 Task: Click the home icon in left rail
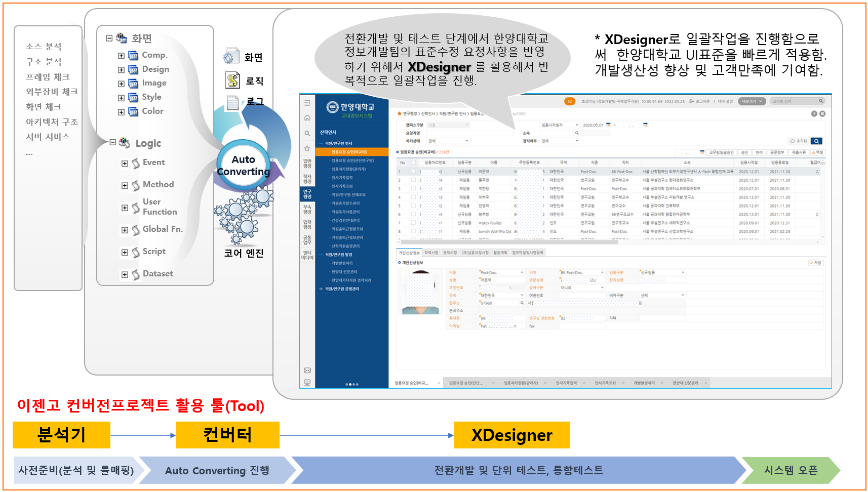[307, 117]
